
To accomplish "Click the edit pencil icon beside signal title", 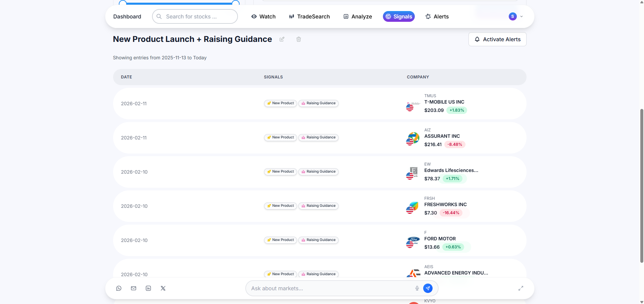I will click(x=282, y=39).
